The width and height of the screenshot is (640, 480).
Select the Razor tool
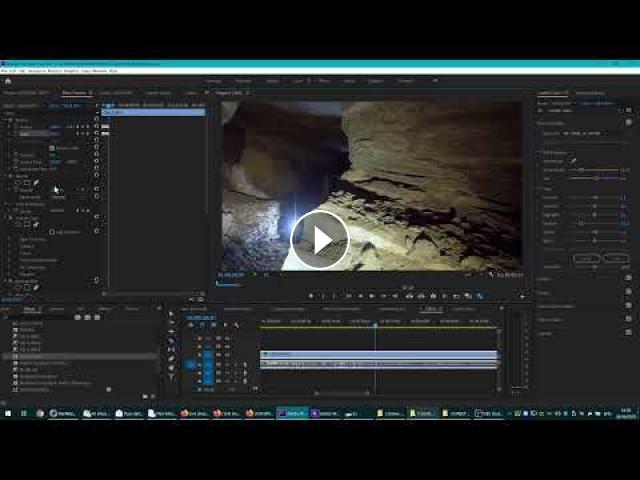pyautogui.click(x=171, y=341)
